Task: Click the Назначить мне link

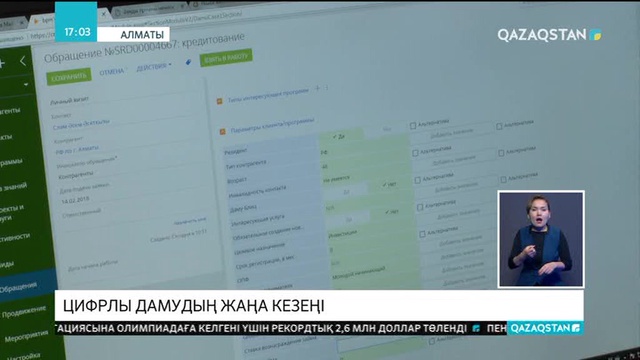Action: [x=190, y=221]
